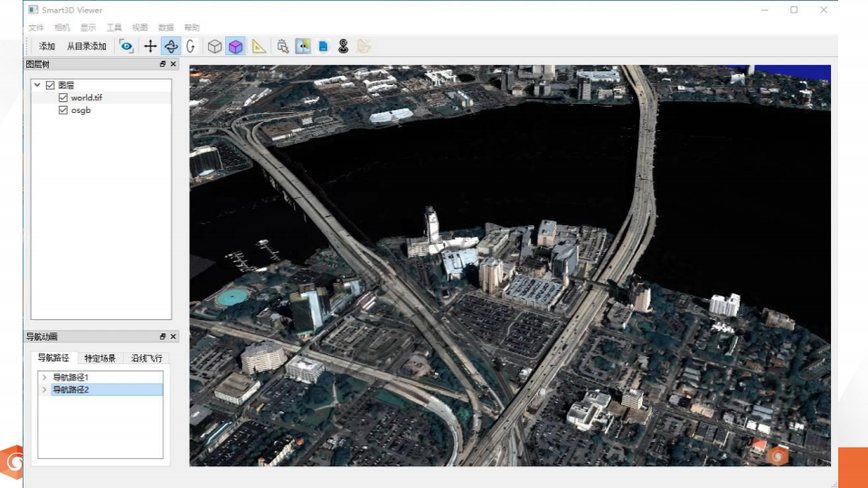Click the 从目录添加 button
The image size is (868, 488).
tap(87, 46)
